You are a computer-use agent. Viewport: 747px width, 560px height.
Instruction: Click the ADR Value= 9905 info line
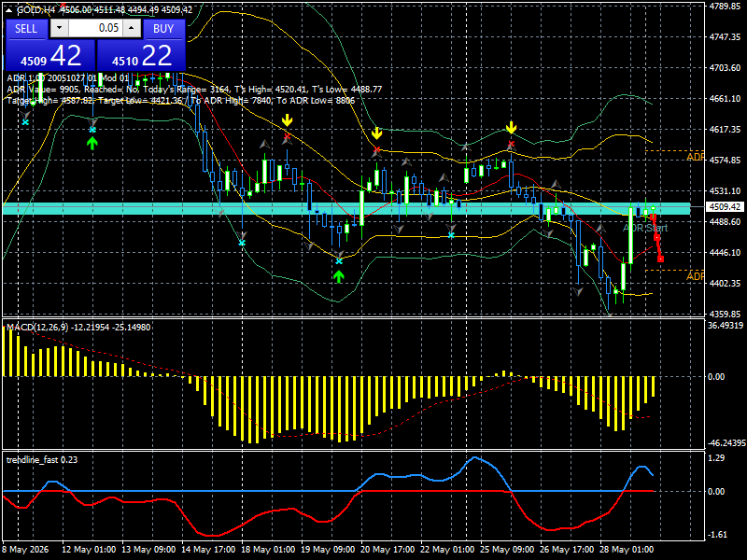194,89
